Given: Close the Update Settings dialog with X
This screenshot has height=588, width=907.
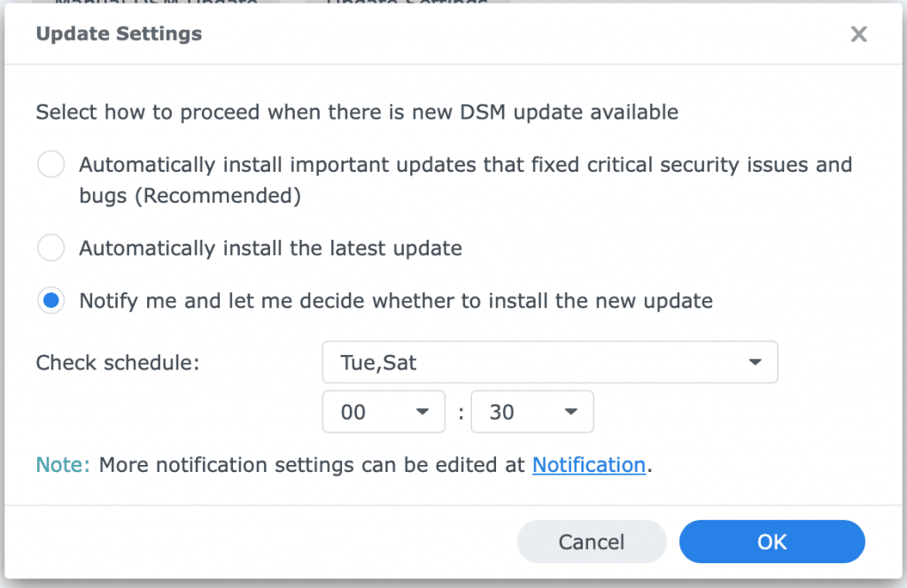Looking at the screenshot, I should coord(858,35).
